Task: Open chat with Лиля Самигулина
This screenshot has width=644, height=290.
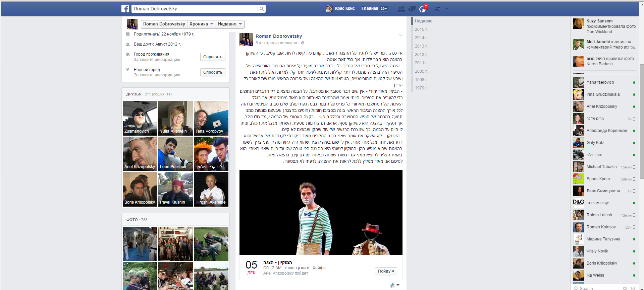Action: (604, 191)
